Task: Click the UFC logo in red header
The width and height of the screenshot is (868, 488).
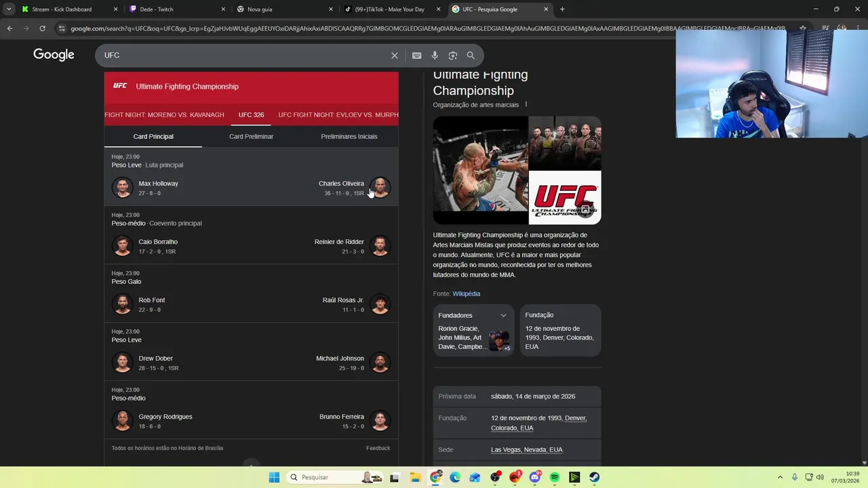Action: point(120,86)
